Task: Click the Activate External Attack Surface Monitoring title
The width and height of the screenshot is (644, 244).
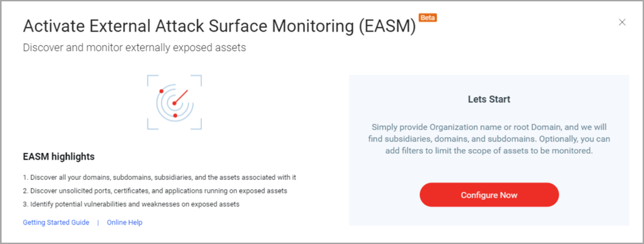Action: pyautogui.click(x=219, y=26)
